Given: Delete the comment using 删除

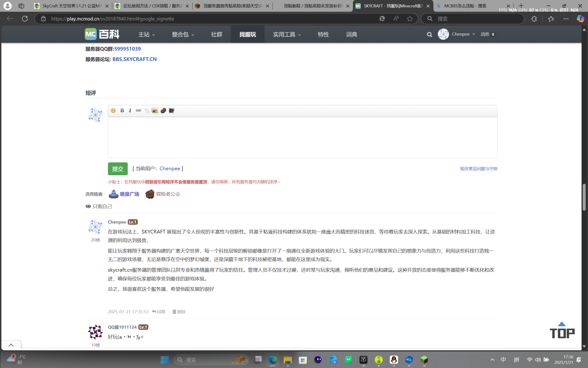Looking at the screenshot, I should click(179, 312).
